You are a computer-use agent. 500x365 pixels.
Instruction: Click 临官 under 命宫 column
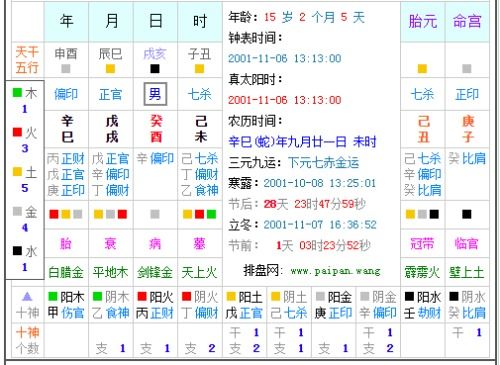coord(467,244)
